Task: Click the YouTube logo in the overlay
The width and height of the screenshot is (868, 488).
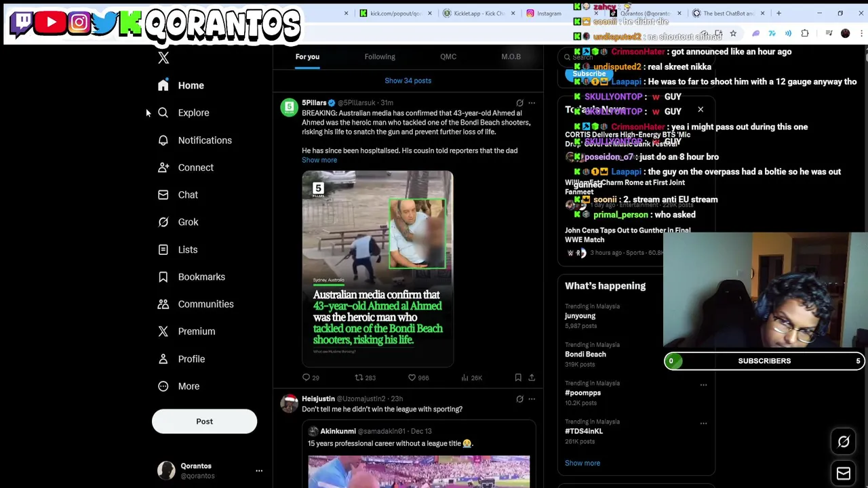Action: pyautogui.click(x=51, y=22)
